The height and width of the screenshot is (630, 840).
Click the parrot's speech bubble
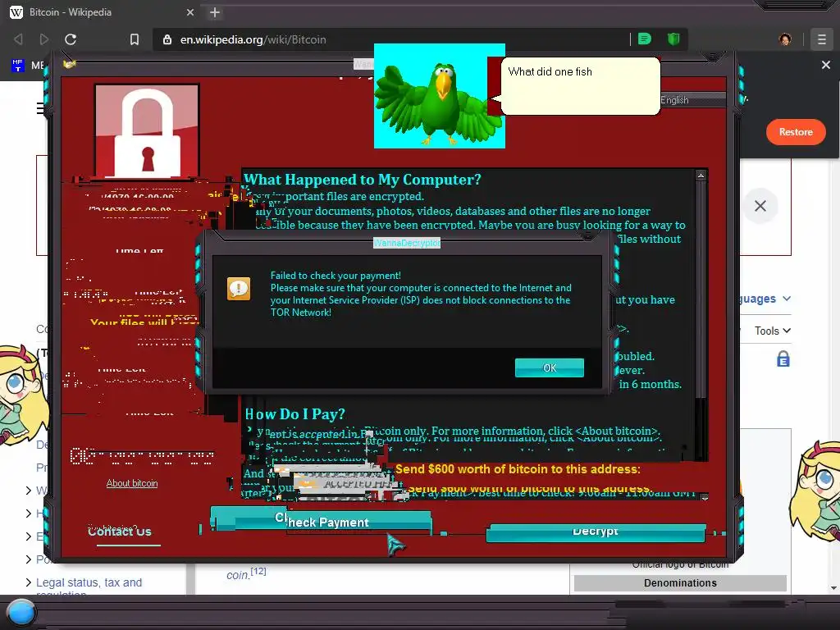580,85
